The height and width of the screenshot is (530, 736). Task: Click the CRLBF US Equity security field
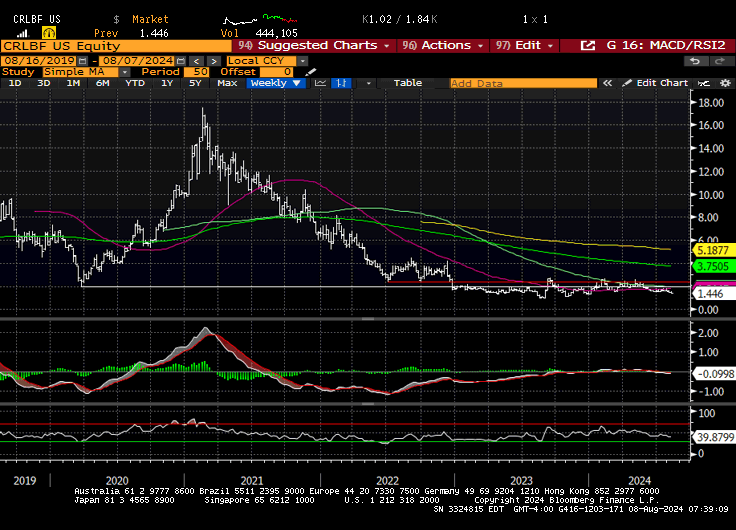coord(116,46)
